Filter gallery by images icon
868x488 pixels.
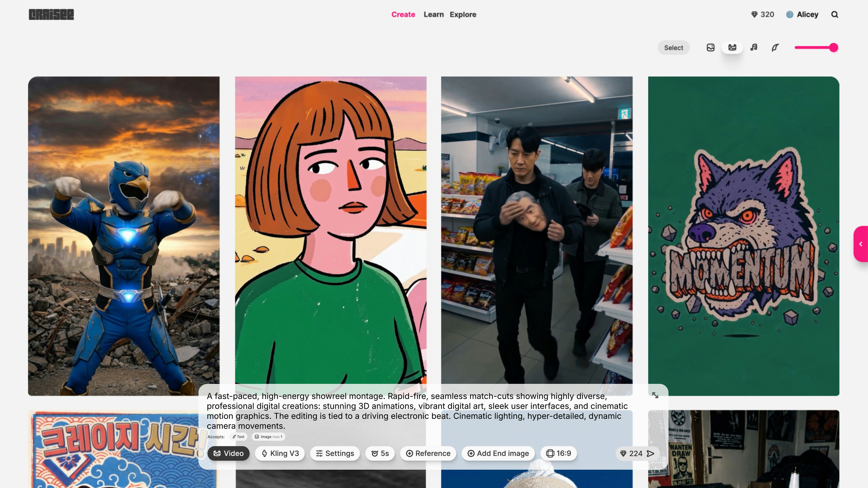coord(710,47)
